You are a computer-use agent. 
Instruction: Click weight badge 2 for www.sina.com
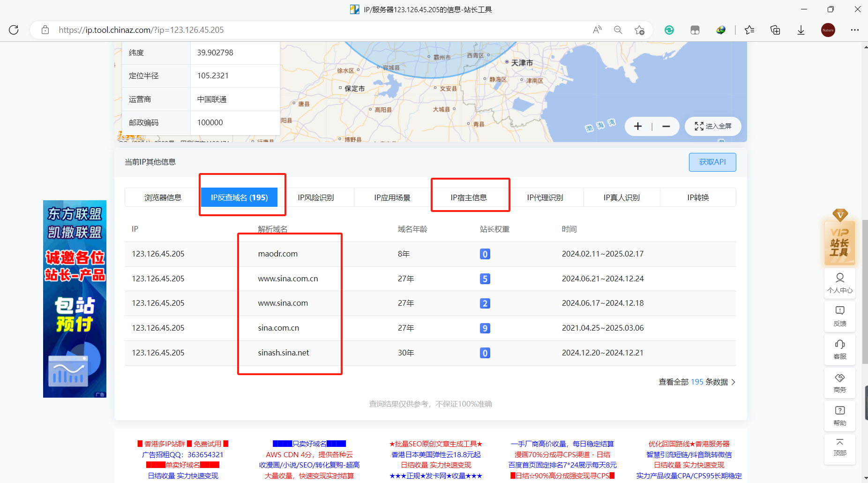[485, 303]
